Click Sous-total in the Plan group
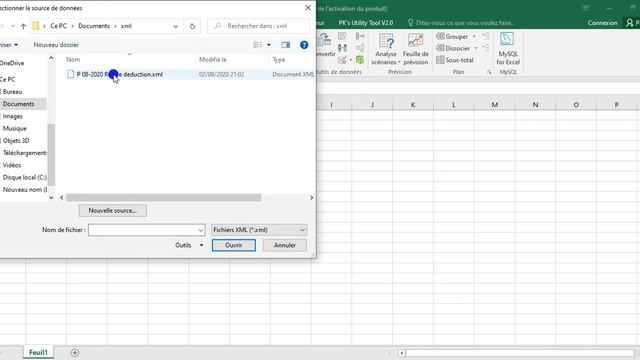The image size is (640, 360). click(x=455, y=60)
